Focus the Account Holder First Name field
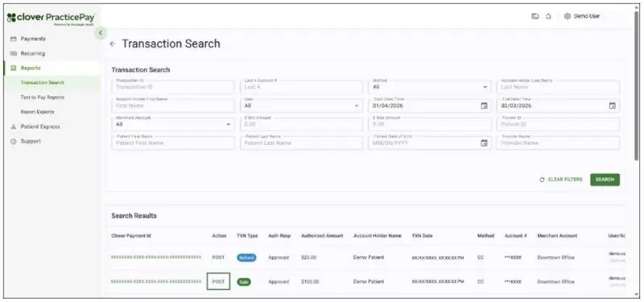The height and width of the screenshot is (302, 644). (173, 105)
